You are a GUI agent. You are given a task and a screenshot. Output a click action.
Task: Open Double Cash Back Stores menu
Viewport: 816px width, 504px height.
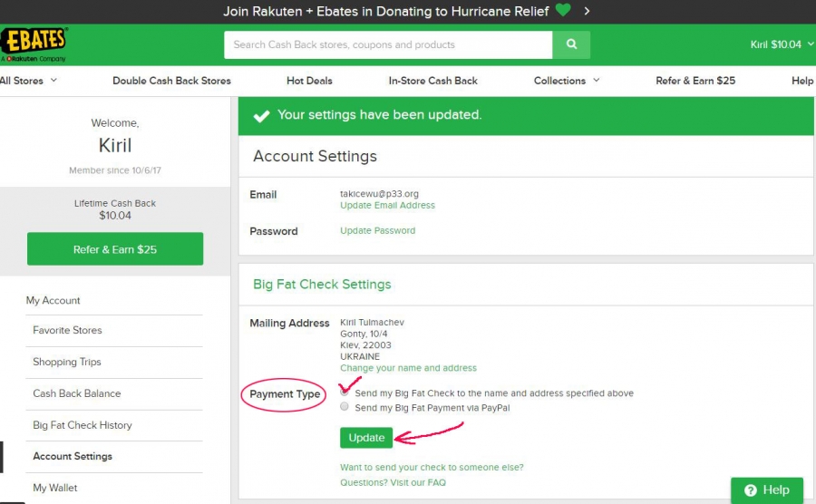click(x=171, y=81)
